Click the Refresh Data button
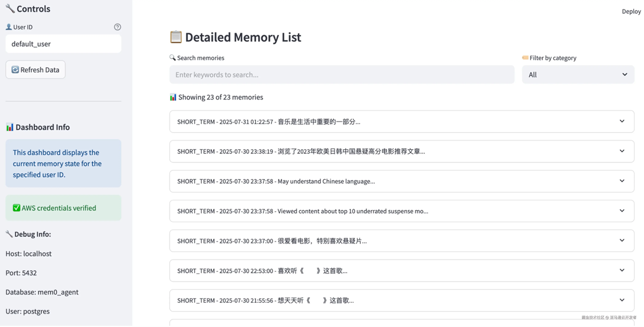Viewport: 644px width, 327px height. 35,70
